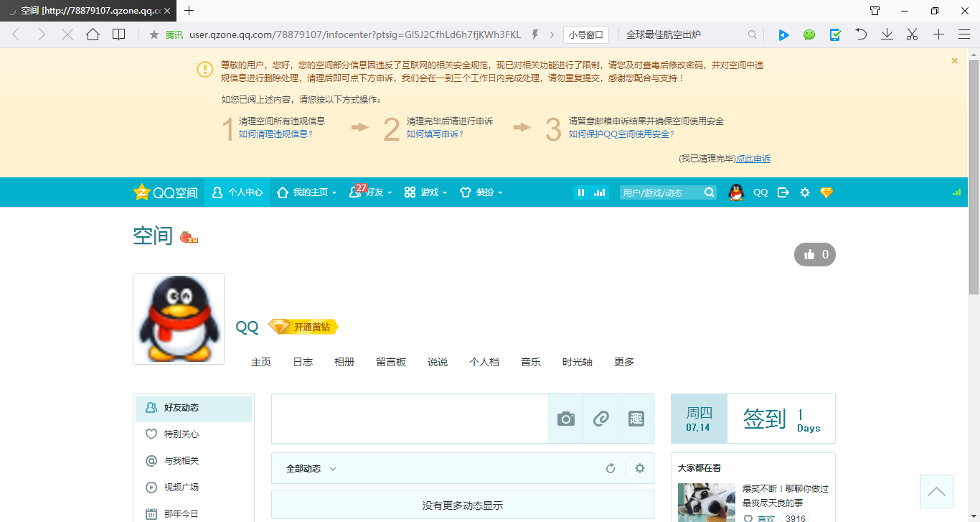Viewport: 980px width, 522px height.
Task: Open 如何填写申诉 help link
Action: (435, 134)
